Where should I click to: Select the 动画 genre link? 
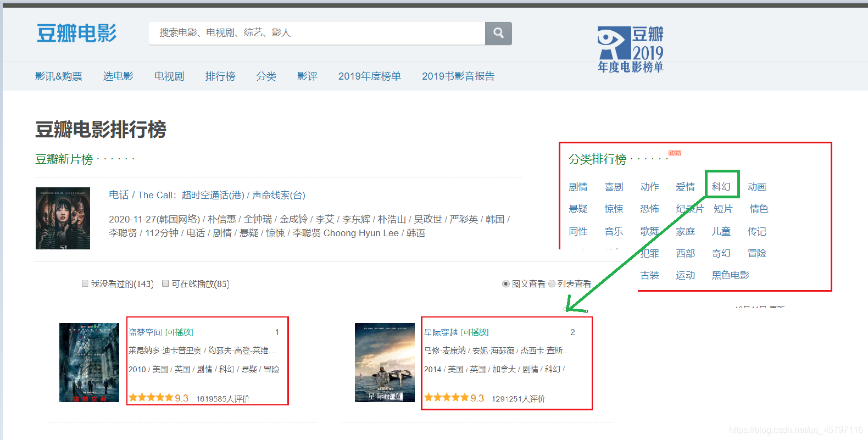point(756,187)
